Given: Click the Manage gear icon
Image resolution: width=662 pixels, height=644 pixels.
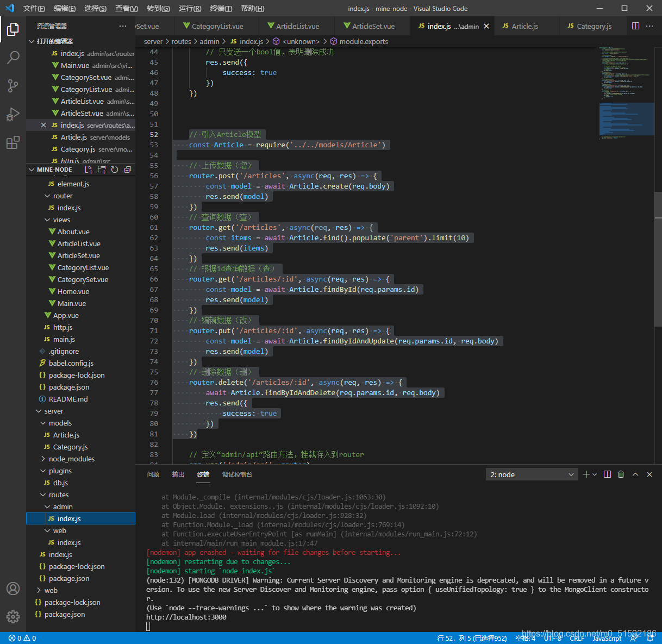Looking at the screenshot, I should point(13,617).
